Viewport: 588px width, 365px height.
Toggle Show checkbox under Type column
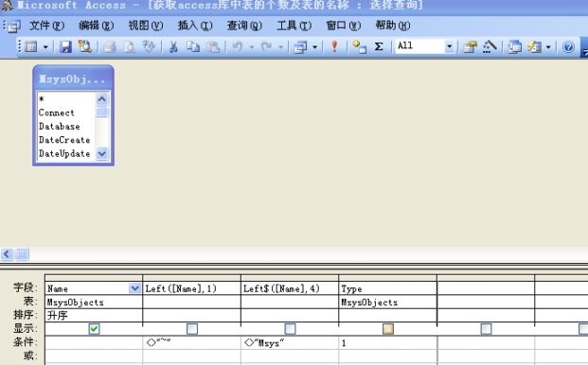(x=388, y=329)
